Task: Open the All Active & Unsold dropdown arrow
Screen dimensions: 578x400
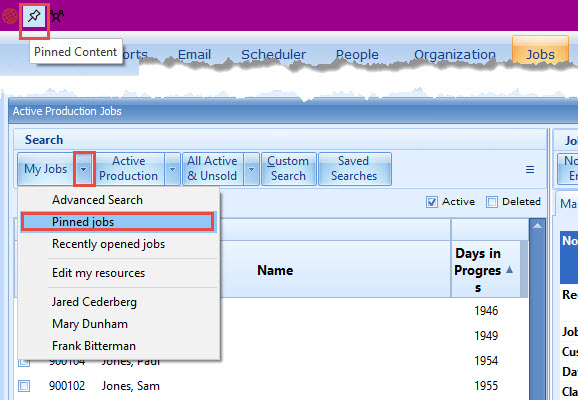Action: [251, 169]
